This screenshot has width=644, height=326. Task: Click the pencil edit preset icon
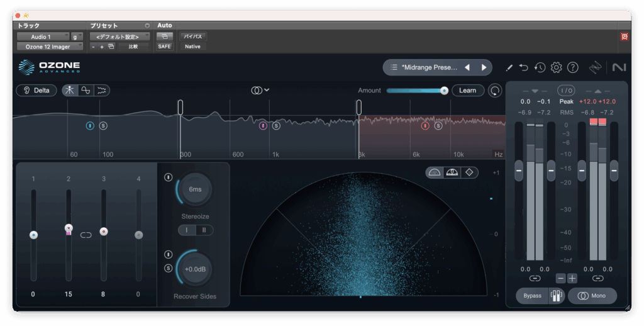[x=509, y=67]
